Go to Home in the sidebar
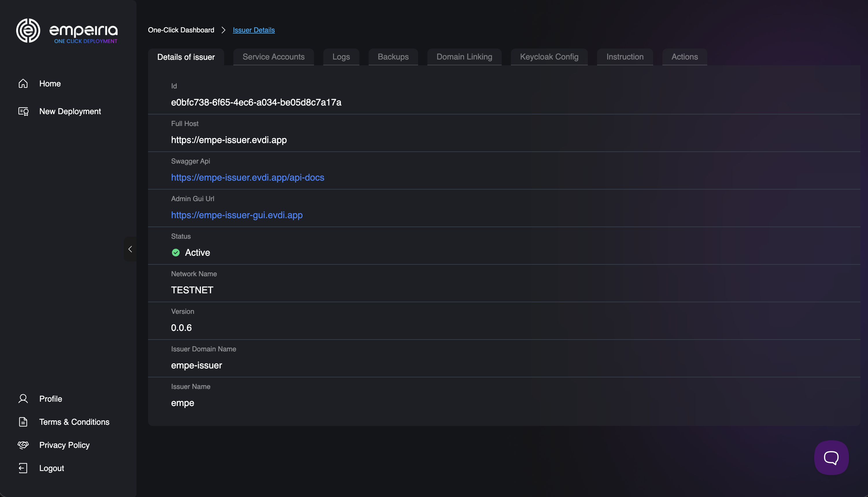 (x=50, y=84)
